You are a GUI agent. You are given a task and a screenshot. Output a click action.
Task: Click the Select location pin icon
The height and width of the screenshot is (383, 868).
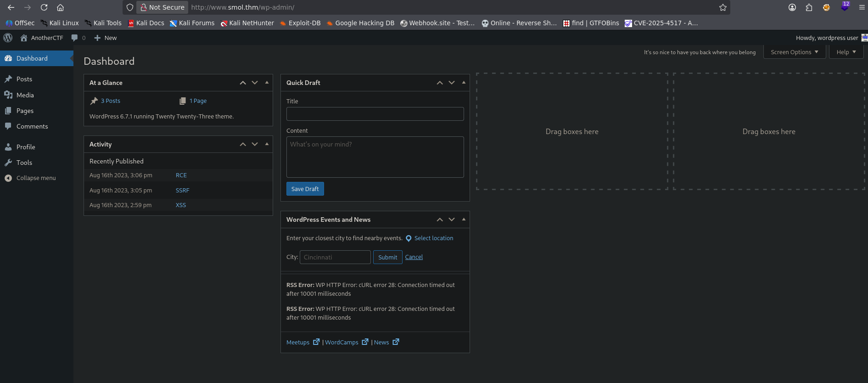(x=409, y=238)
